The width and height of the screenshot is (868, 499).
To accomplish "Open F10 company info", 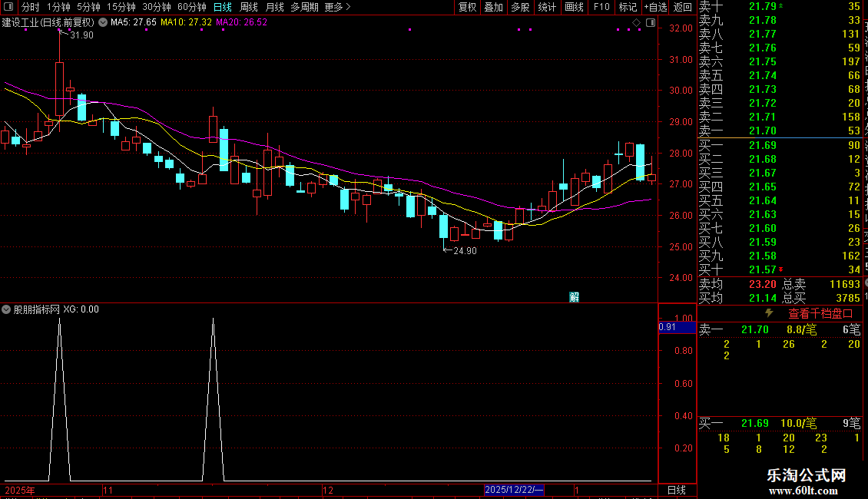I will tap(601, 7).
